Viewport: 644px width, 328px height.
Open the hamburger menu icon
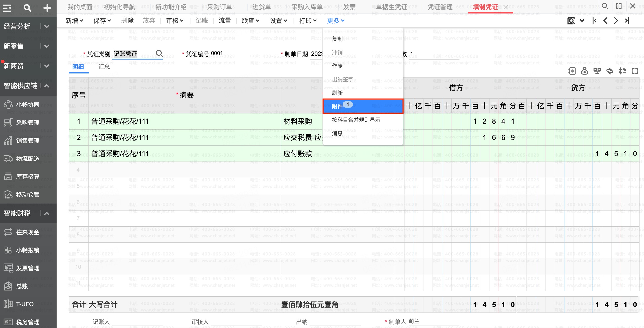point(7,8)
